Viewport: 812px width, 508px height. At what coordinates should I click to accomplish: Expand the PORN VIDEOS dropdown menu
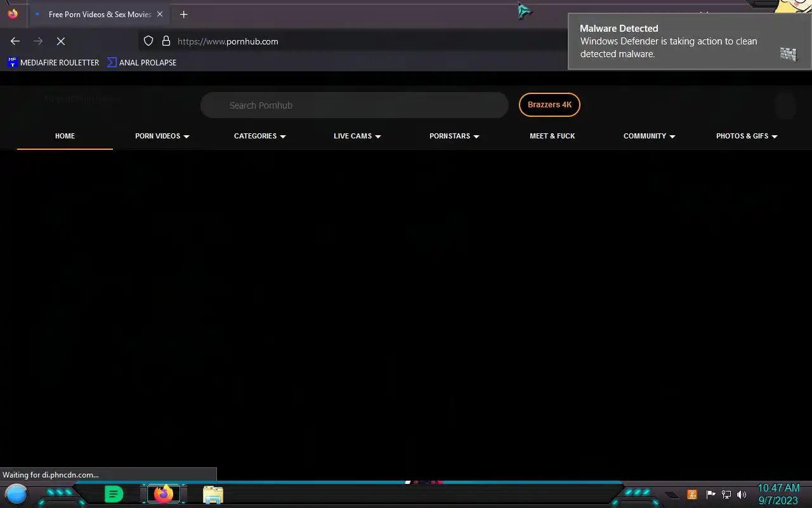162,136
